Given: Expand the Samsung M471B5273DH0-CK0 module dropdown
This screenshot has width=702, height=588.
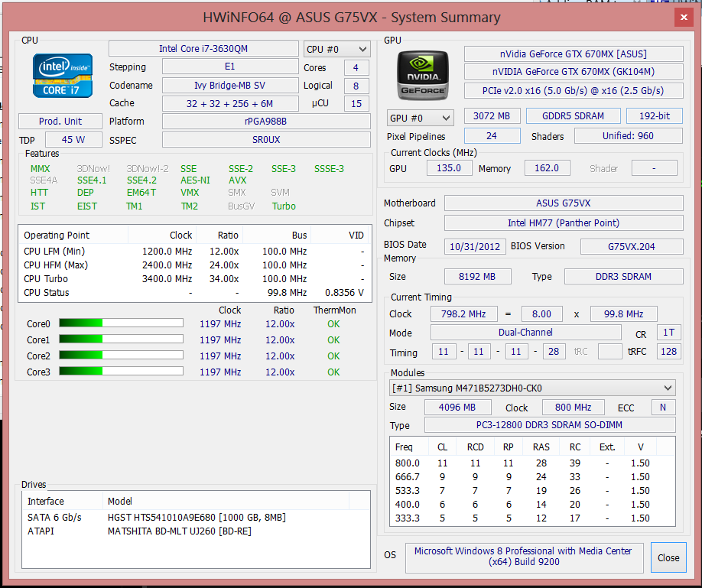Looking at the screenshot, I should pos(532,388).
